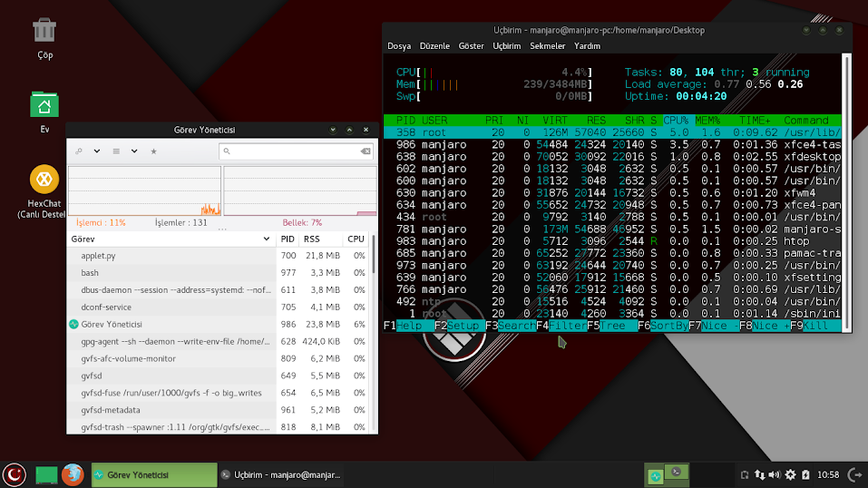Select the htop row with PID 358
Screen dimensions: 868x488
click(612, 132)
